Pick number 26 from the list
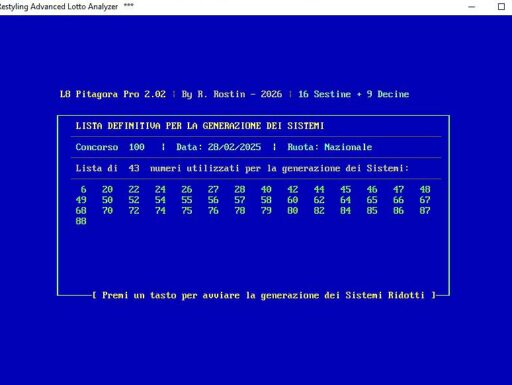 [x=187, y=190]
